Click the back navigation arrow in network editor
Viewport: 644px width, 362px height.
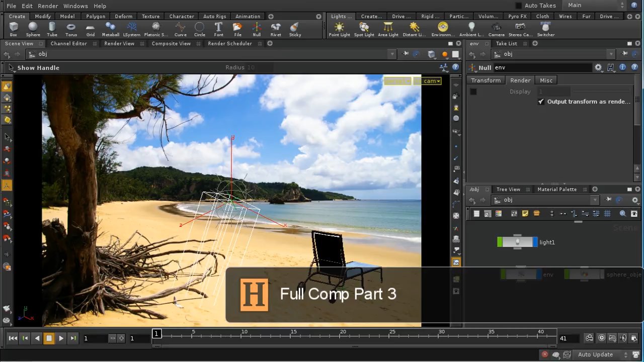[x=472, y=200]
